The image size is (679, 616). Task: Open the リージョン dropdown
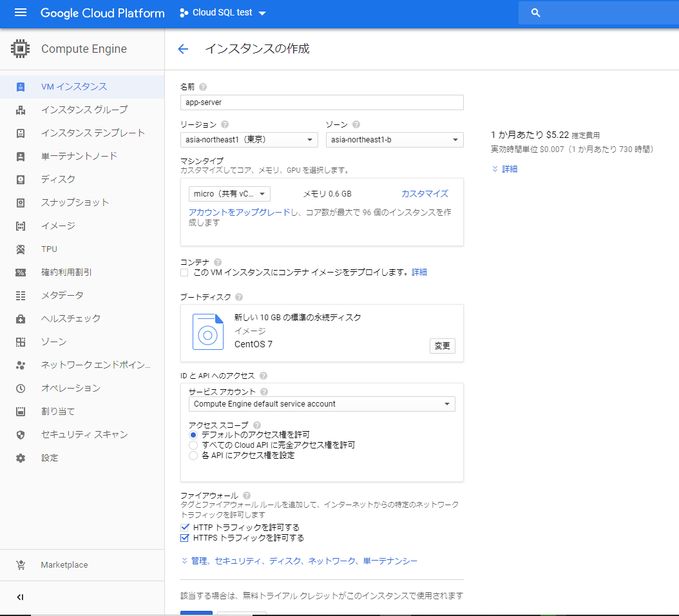[249, 140]
